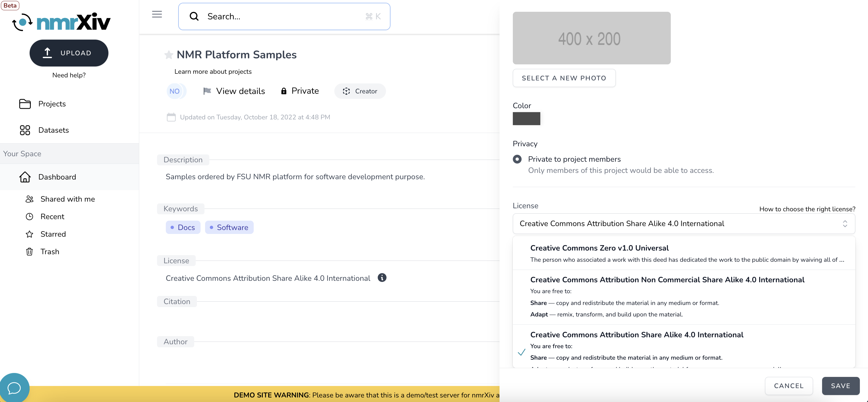Click SELECT A NEW PHOTO button

pyautogui.click(x=564, y=78)
